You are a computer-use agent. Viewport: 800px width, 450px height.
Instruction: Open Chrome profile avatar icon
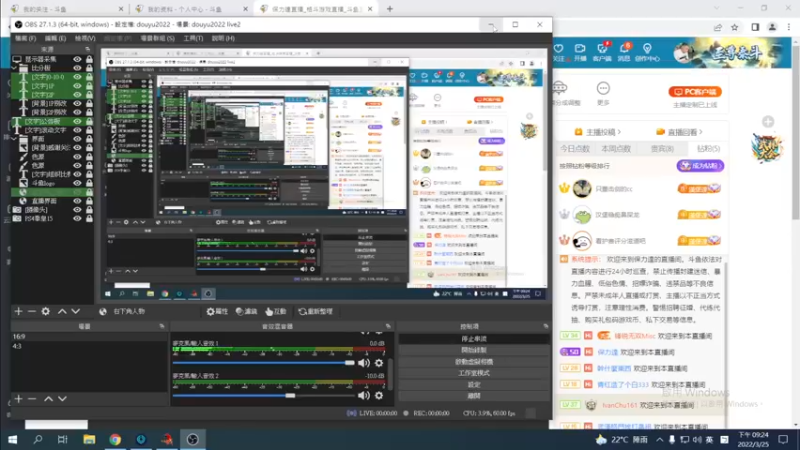(x=772, y=28)
